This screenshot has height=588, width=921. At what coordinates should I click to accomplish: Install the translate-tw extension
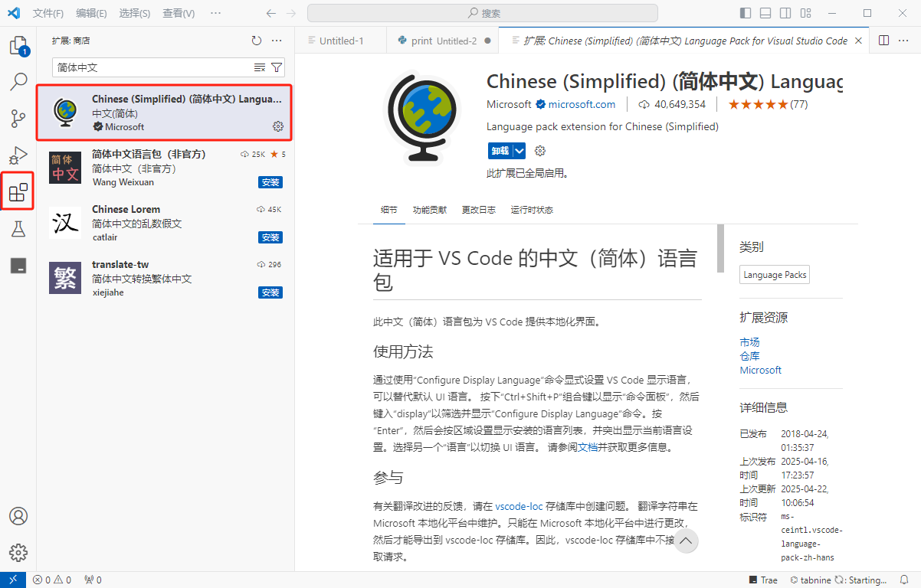[270, 292]
